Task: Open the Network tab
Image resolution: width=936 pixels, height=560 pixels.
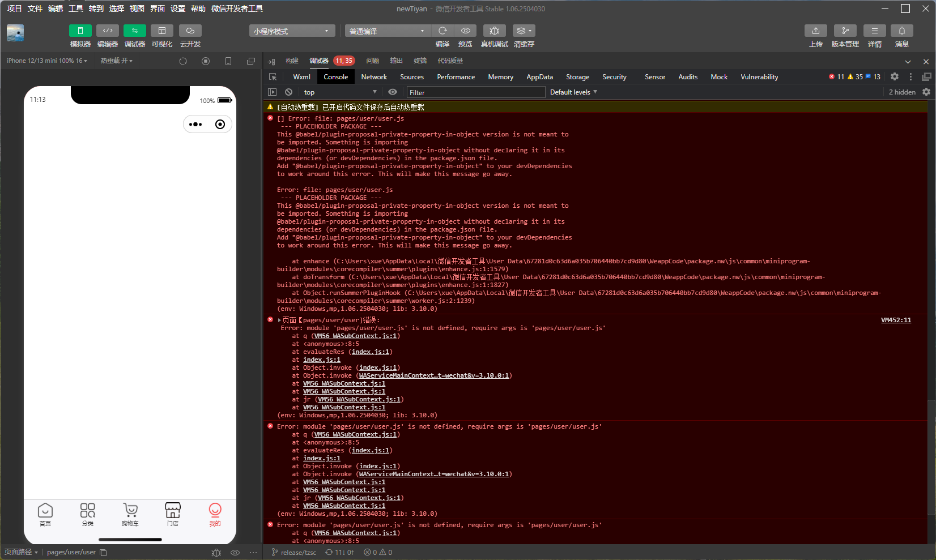Action: [374, 76]
